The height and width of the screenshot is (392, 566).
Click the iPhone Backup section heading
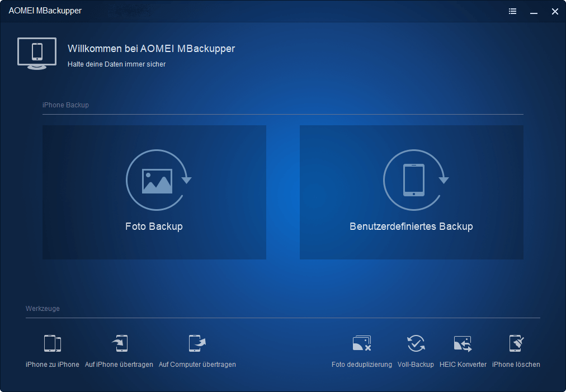(x=65, y=105)
